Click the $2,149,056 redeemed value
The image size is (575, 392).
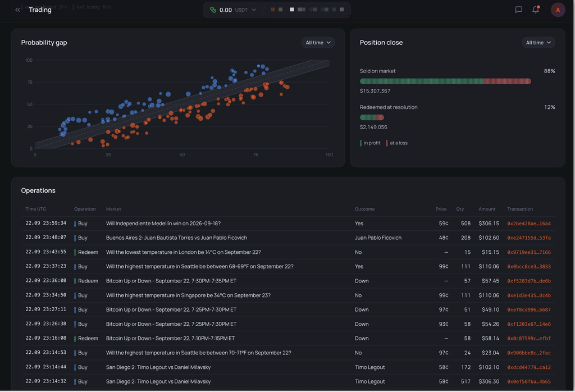tap(373, 127)
